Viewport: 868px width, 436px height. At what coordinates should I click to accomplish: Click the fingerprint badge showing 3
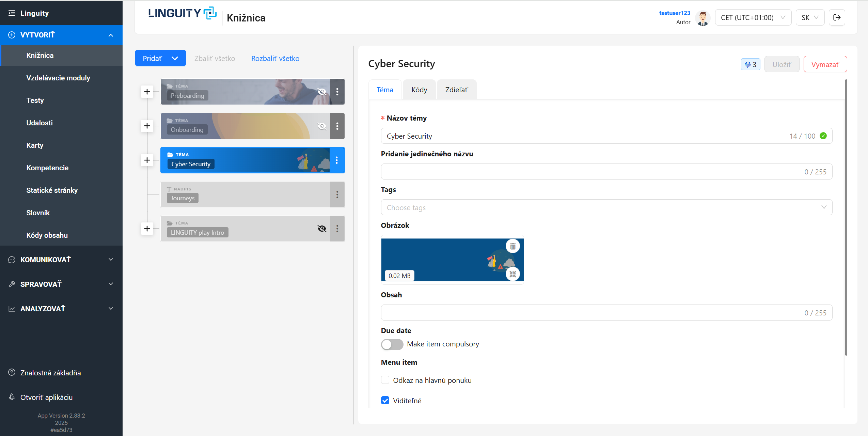750,64
